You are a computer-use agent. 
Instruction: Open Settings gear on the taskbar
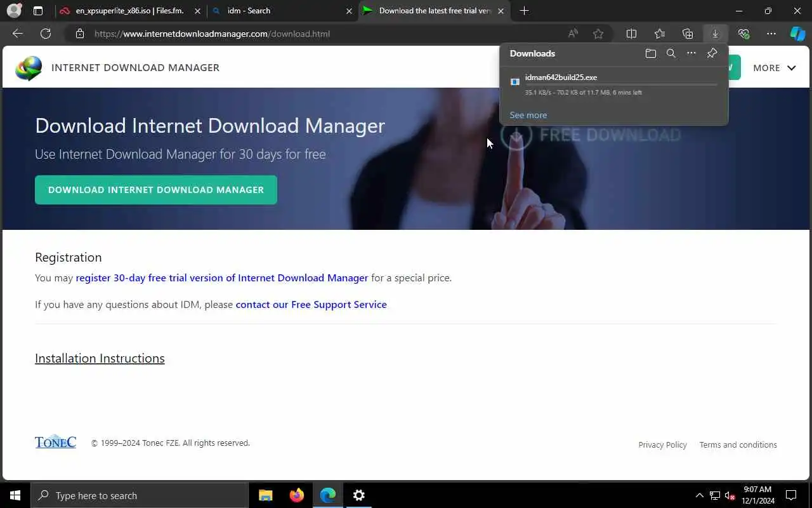click(358, 495)
